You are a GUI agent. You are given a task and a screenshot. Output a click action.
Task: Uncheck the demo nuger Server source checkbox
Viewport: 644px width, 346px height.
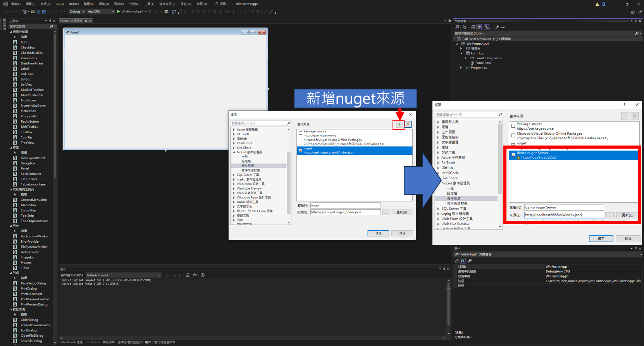513,155
